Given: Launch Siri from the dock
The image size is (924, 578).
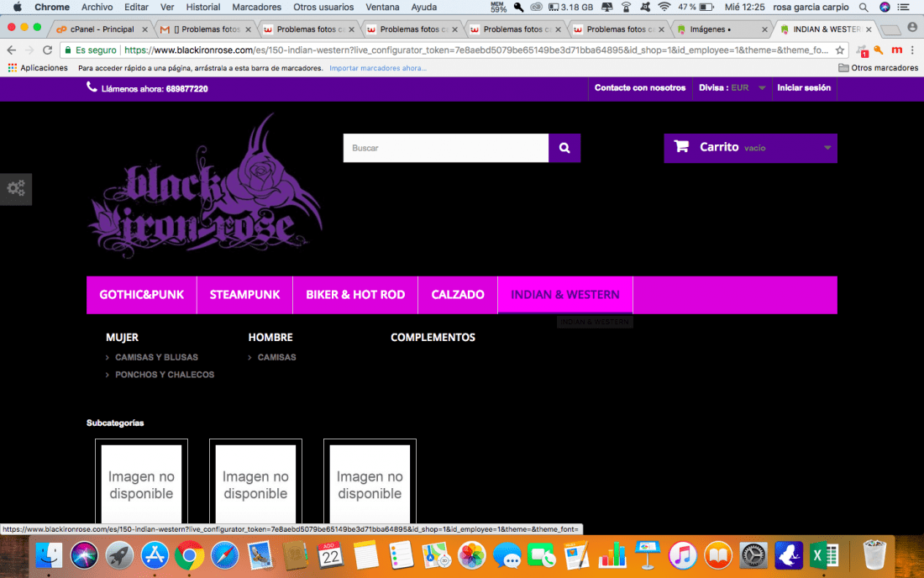Looking at the screenshot, I should [84, 555].
